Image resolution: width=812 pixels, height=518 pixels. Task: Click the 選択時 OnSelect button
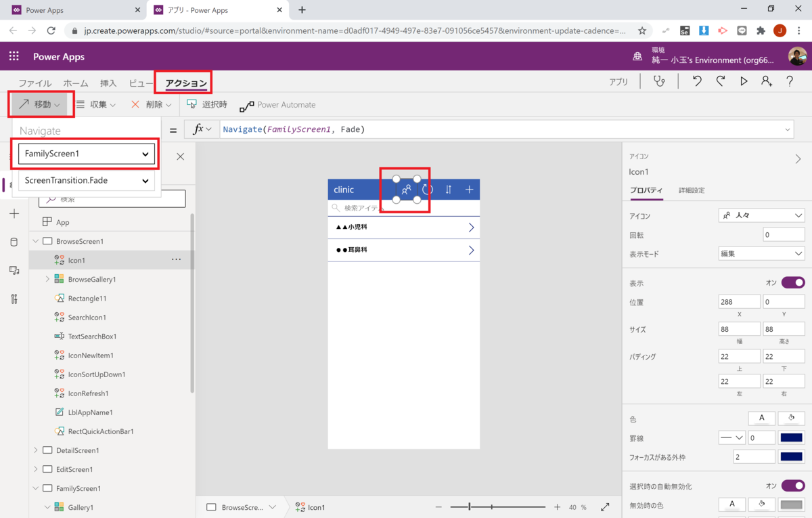[207, 104]
